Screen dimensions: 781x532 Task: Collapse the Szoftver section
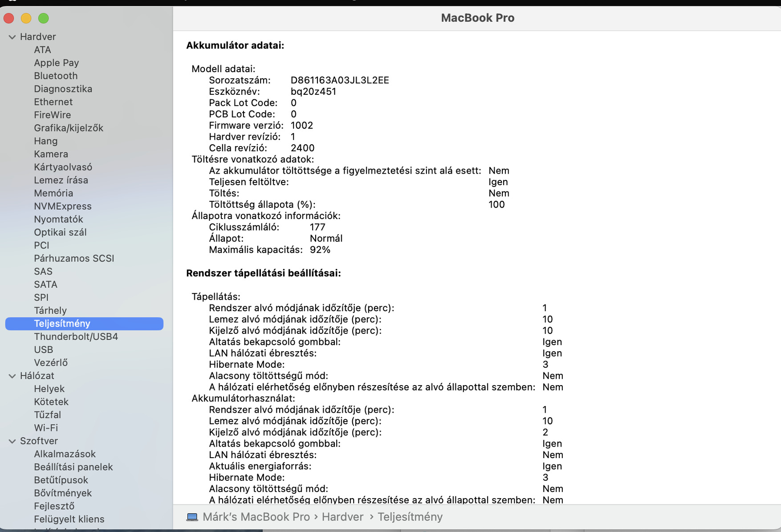(x=12, y=441)
